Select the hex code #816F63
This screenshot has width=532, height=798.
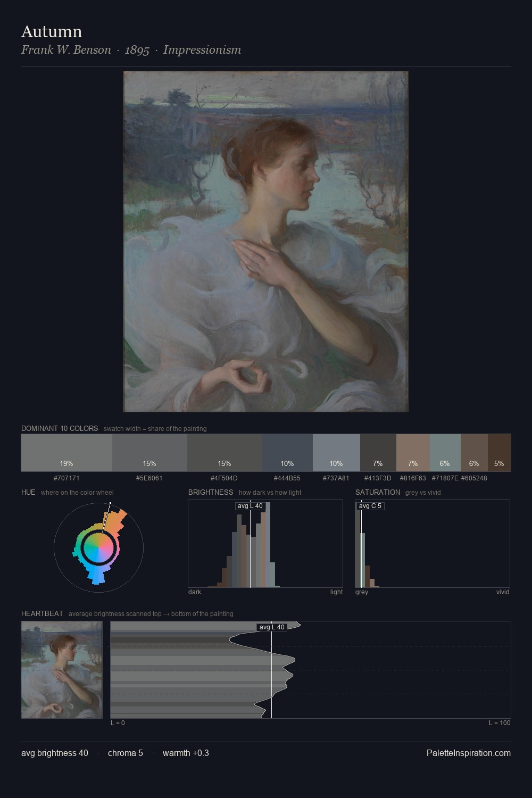413,478
